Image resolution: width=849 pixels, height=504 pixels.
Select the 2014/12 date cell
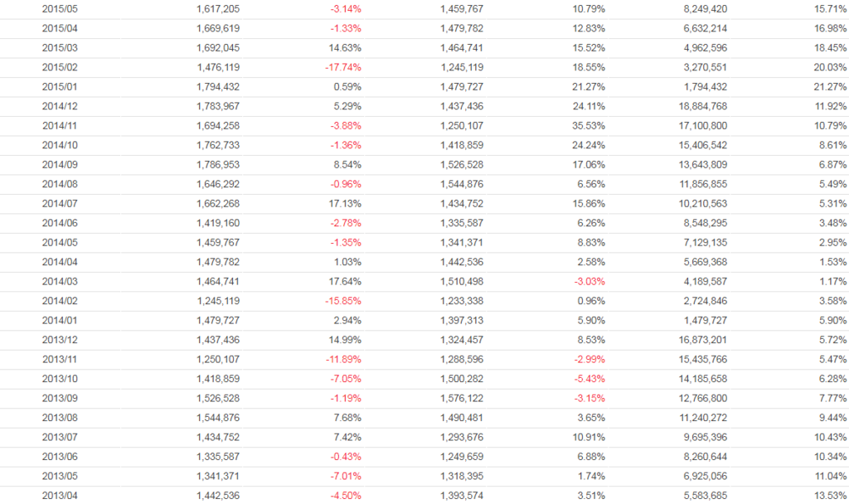(x=58, y=106)
